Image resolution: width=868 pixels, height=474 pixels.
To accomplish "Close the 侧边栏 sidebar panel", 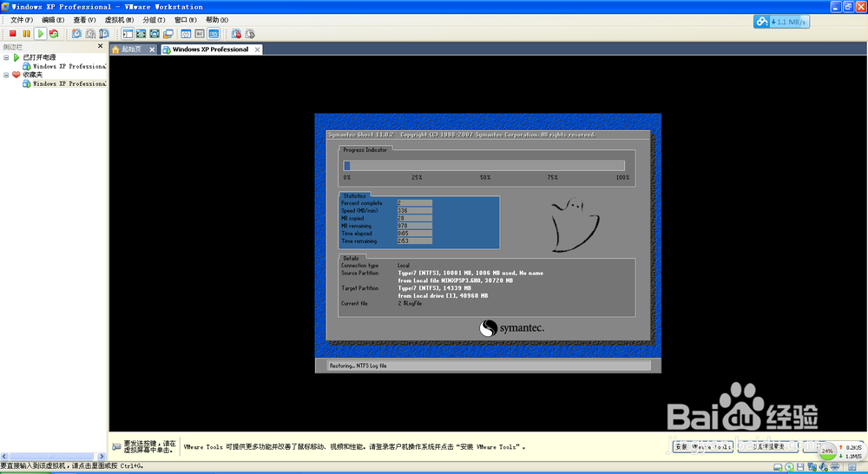I will (100, 46).
